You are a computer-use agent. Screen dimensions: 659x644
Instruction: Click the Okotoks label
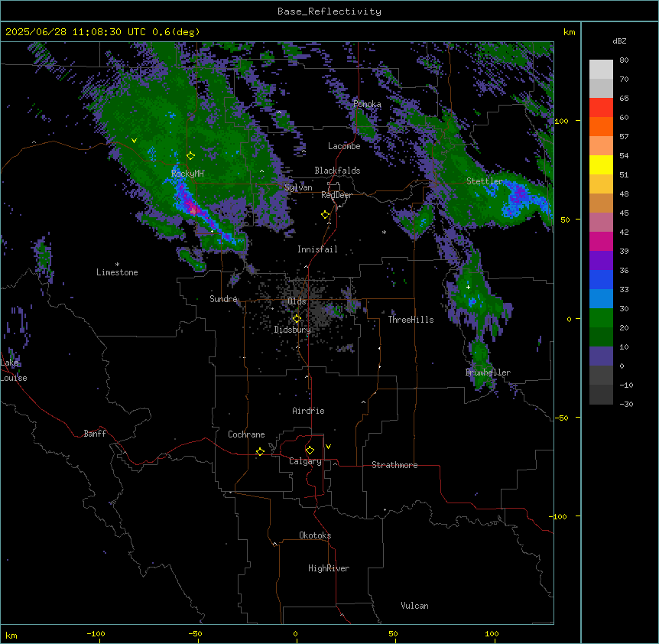tap(315, 535)
